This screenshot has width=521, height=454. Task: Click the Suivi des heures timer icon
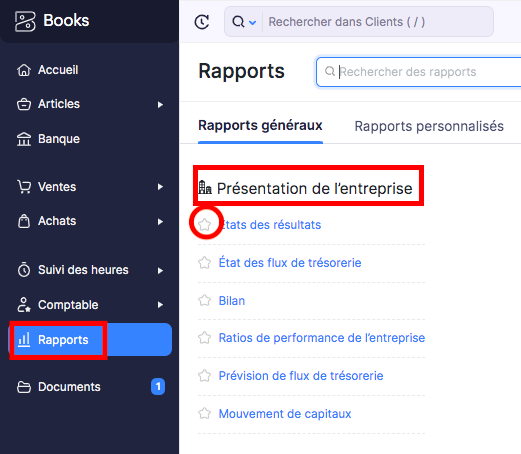(x=24, y=270)
